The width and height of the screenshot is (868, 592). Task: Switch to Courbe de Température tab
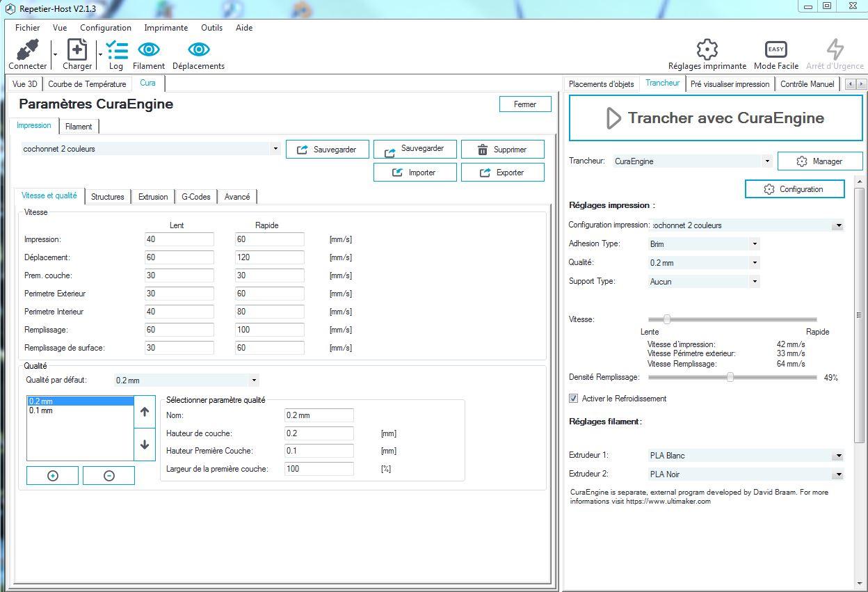87,84
